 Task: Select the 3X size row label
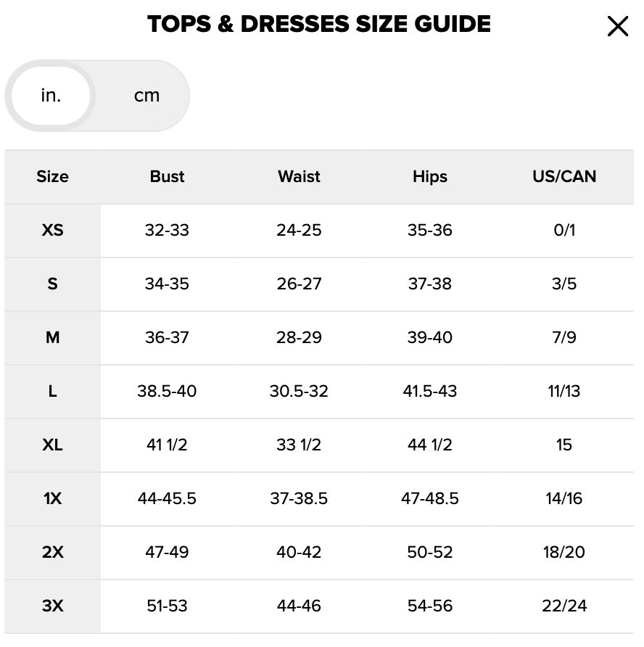pos(52,606)
